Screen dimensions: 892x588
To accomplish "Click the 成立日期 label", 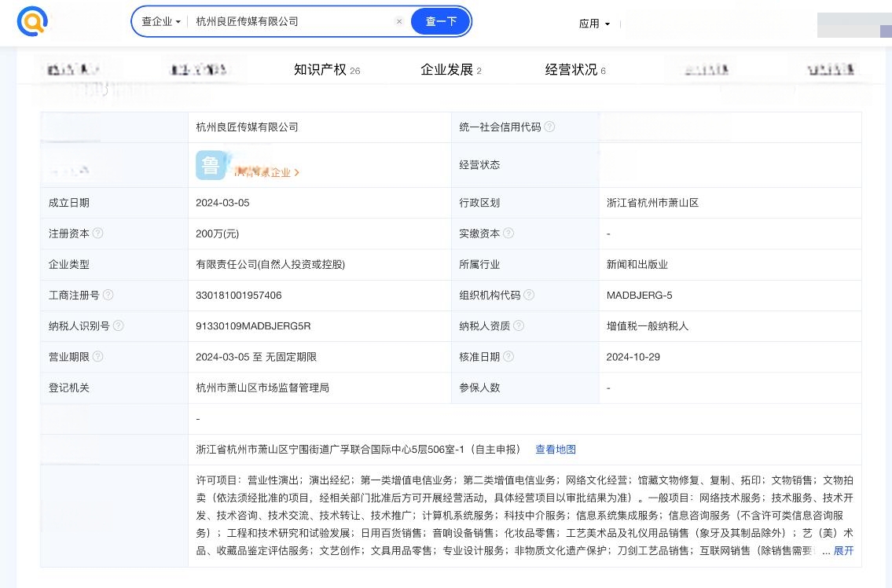I will pos(69,203).
